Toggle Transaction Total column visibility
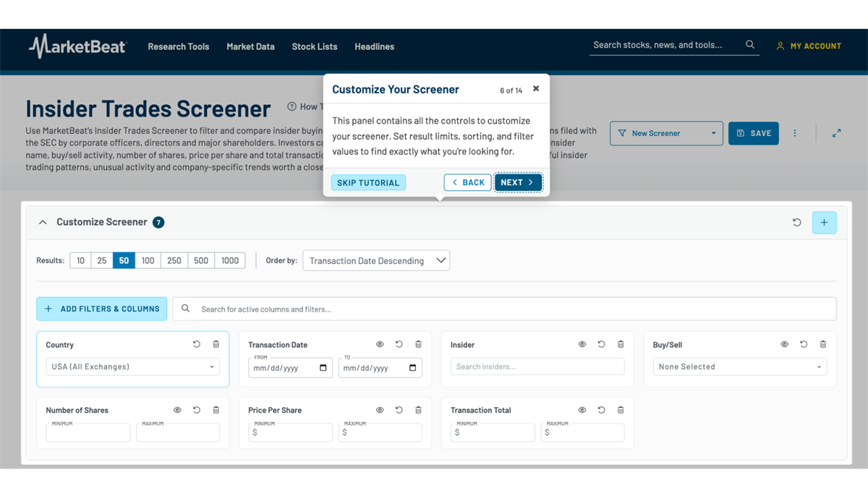 (582, 410)
